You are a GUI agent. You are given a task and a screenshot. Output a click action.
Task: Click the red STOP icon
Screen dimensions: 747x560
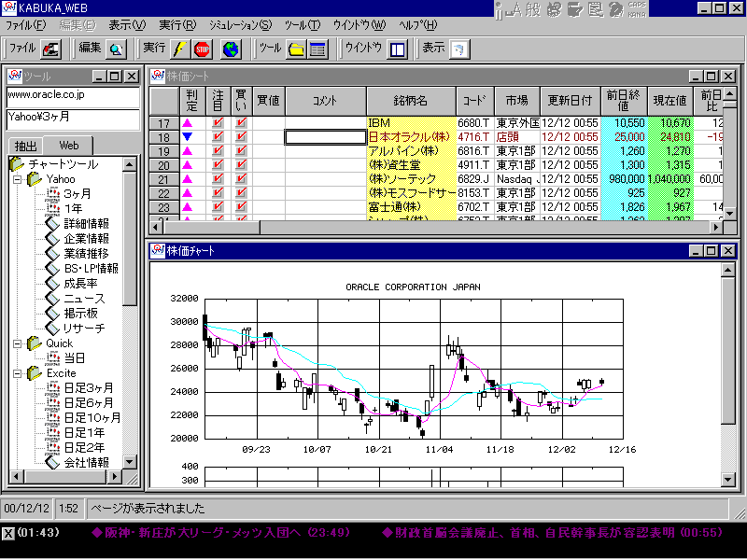click(202, 49)
